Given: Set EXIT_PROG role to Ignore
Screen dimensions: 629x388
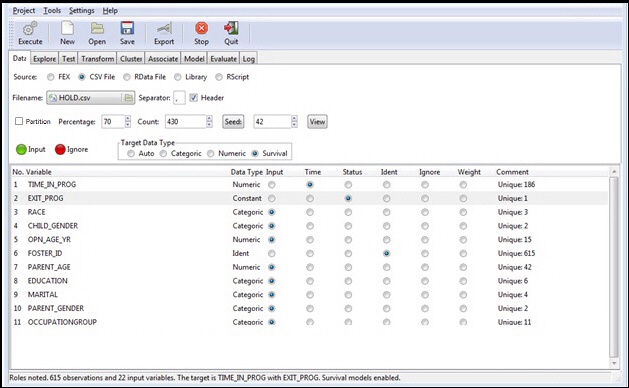Looking at the screenshot, I should click(x=424, y=199).
